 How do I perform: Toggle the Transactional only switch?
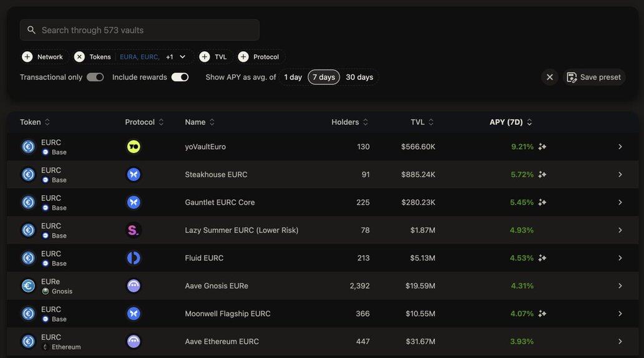[95, 77]
